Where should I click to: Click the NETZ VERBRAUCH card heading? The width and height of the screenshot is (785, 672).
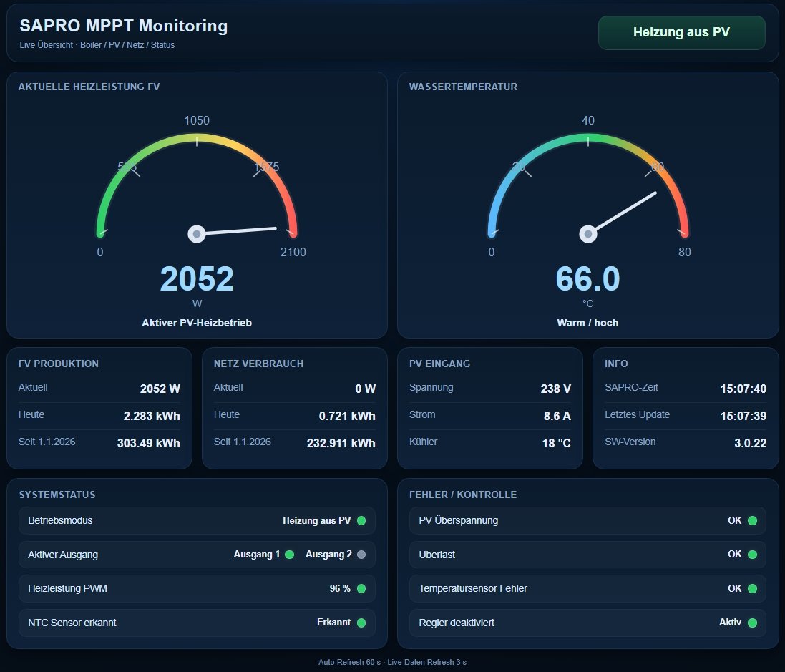259,364
